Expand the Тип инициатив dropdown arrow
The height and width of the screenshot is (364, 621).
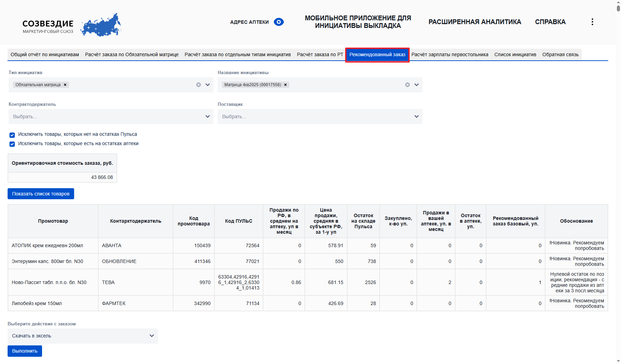coord(208,85)
